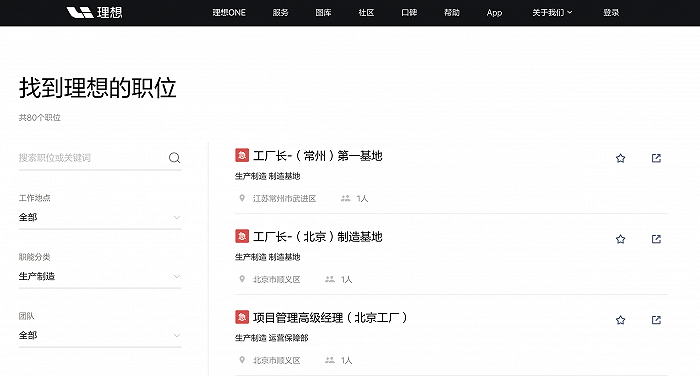The image size is (700, 376).
Task: Open 口碑 in the navigation bar
Action: 409,13
